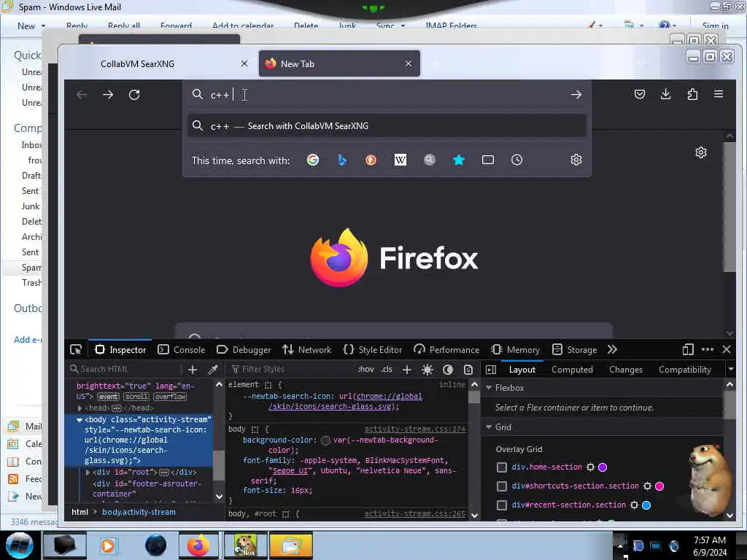The image size is (747, 560).
Task: Show more devtools tools chevron
Action: click(612, 349)
